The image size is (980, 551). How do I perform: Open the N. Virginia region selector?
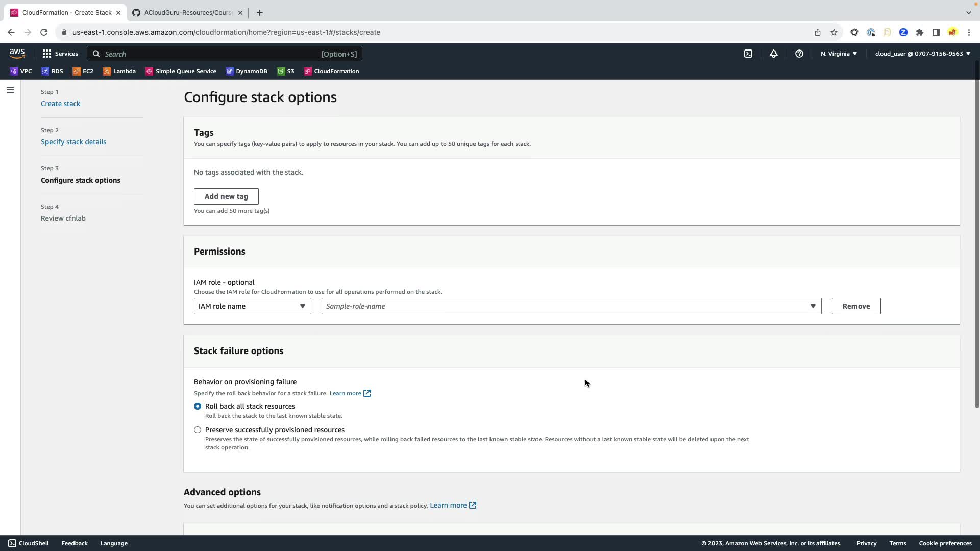click(839, 54)
